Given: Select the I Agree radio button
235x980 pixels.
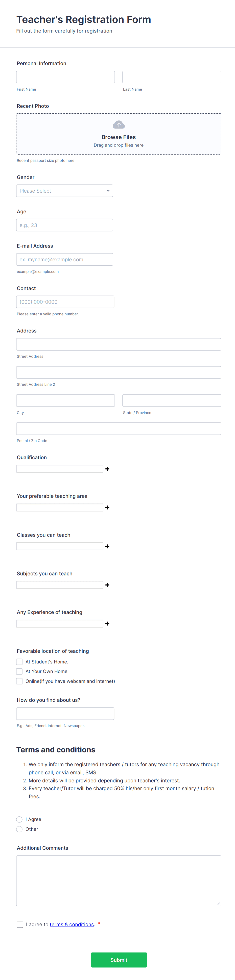Looking at the screenshot, I should click(19, 819).
